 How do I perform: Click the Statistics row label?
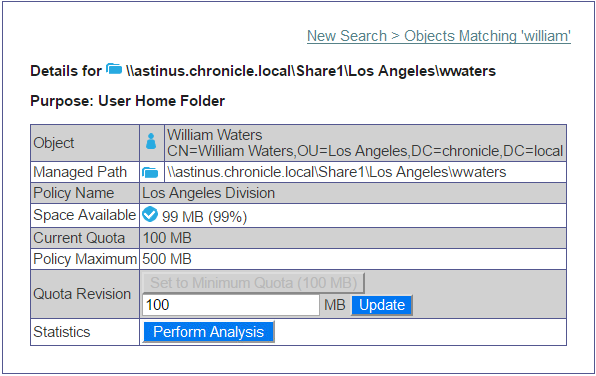point(62,332)
